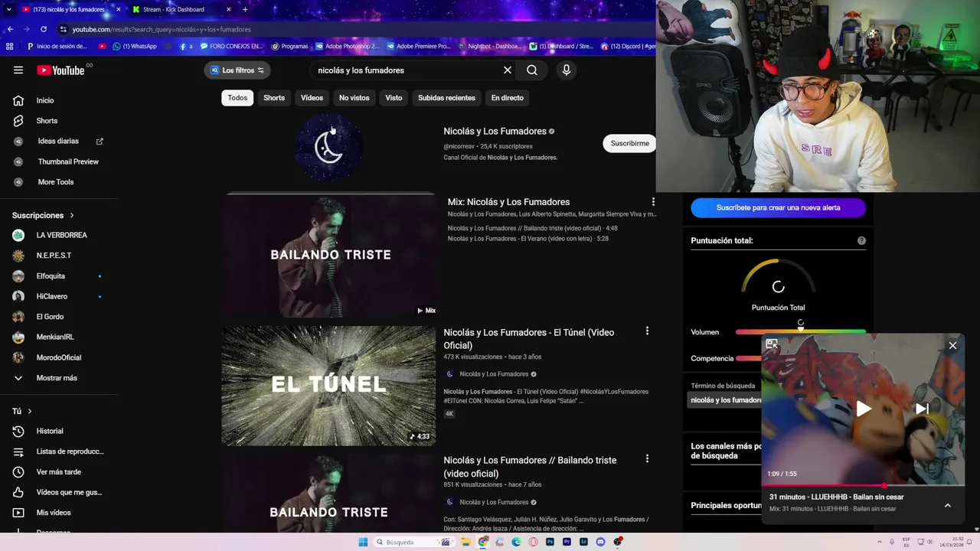Open Ideas diarias in the sidebar
Image resolution: width=980 pixels, height=551 pixels.
click(x=59, y=142)
